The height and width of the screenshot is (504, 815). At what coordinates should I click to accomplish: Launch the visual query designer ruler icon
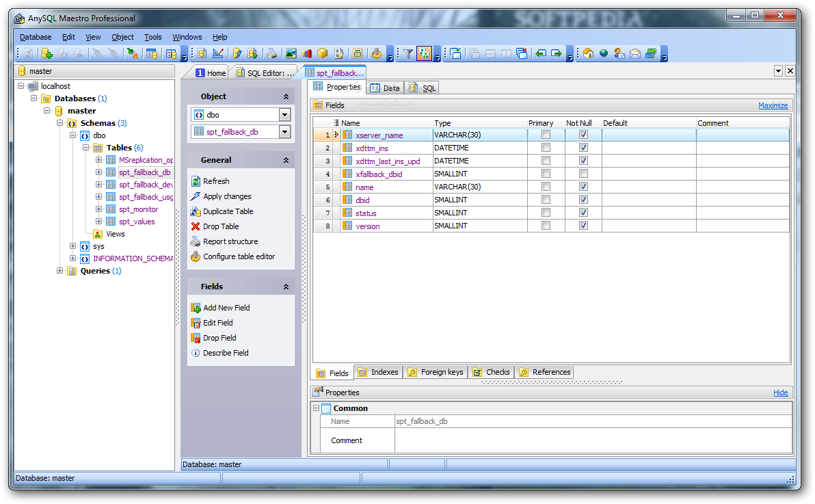(218, 53)
